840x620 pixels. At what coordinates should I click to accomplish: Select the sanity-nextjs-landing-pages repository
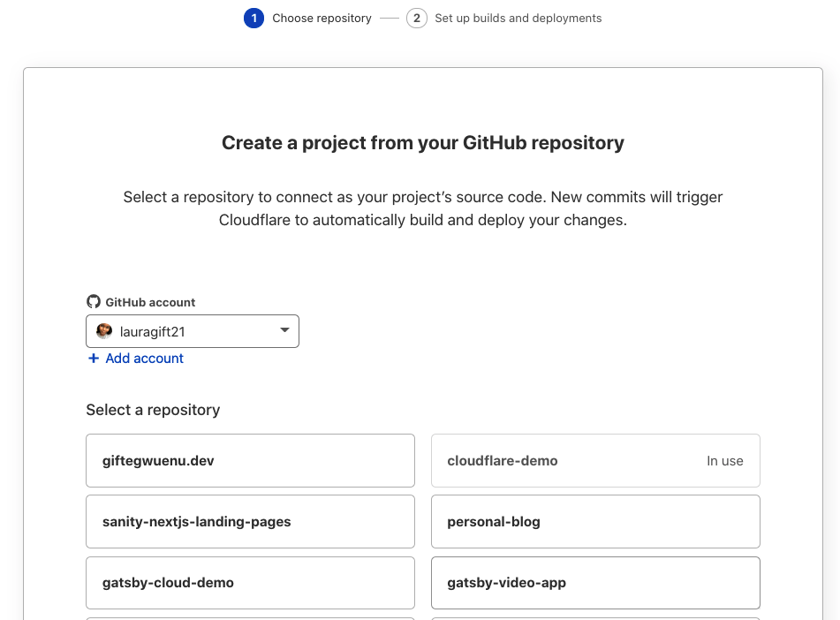[250, 521]
